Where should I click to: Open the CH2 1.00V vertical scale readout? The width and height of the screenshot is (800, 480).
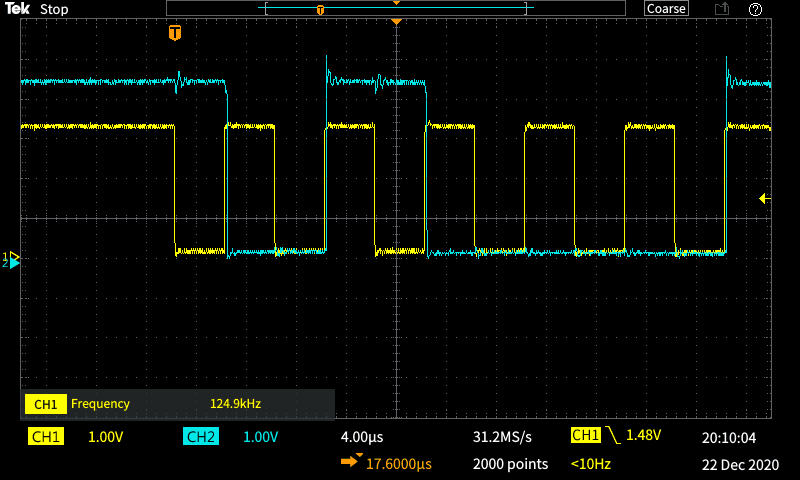click(259, 437)
